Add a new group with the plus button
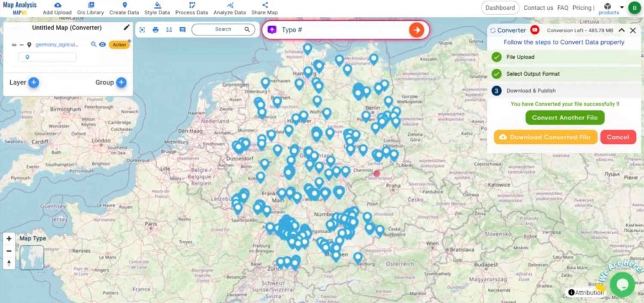Image resolution: width=644 pixels, height=303 pixels. (121, 82)
